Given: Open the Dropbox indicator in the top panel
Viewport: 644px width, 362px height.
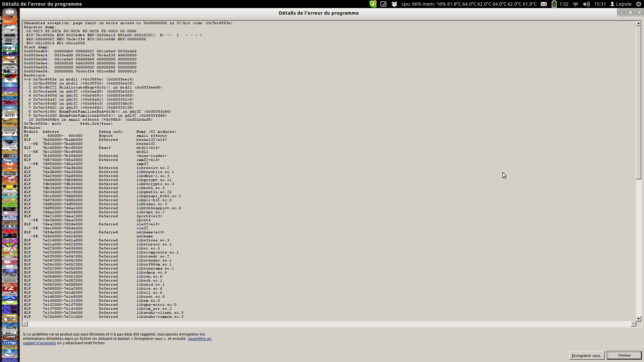Looking at the screenshot, I should click(394, 4).
